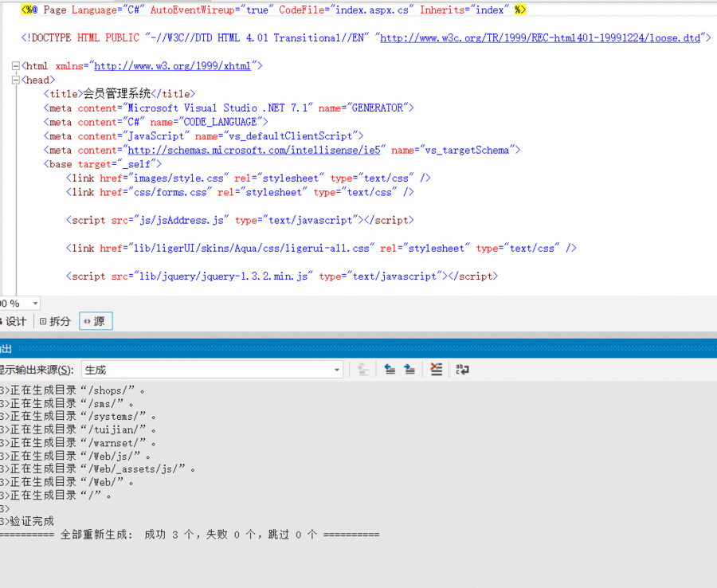Screen dimensions: 717x588
Task: Click the output line for "/Web/js/"
Action: [75, 456]
